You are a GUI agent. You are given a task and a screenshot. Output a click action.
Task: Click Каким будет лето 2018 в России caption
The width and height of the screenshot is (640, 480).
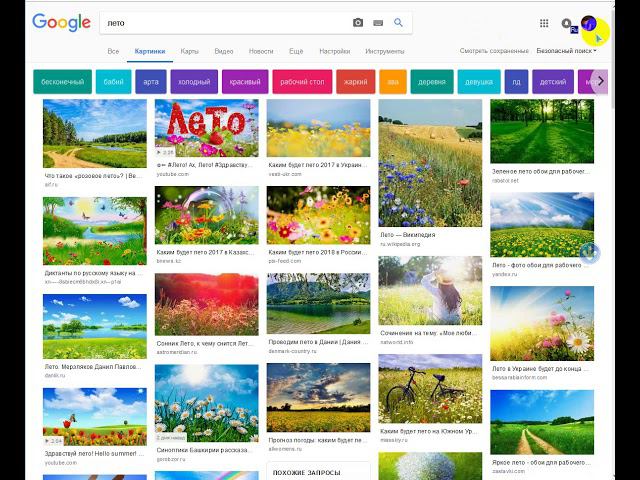[x=318, y=252]
